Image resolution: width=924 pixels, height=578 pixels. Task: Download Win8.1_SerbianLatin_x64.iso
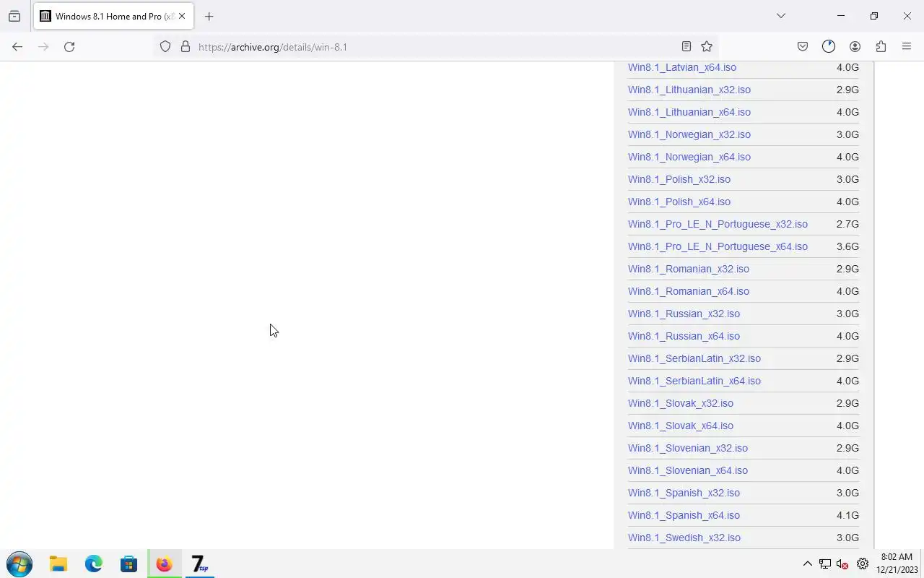[x=694, y=381]
